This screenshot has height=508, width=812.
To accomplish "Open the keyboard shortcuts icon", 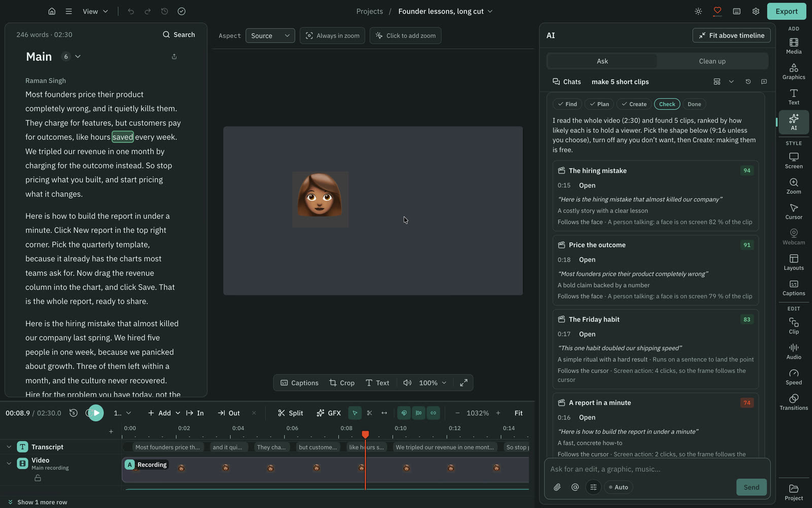I will pos(736,11).
